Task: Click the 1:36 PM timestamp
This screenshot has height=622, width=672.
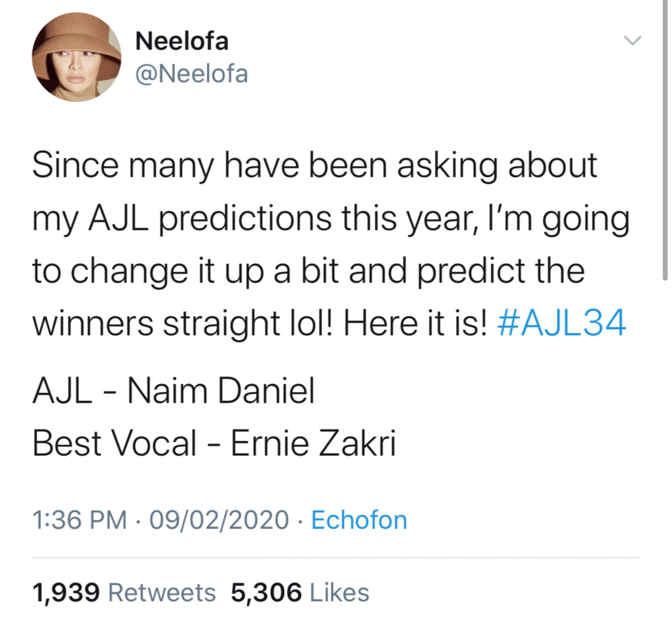Action: [x=79, y=520]
